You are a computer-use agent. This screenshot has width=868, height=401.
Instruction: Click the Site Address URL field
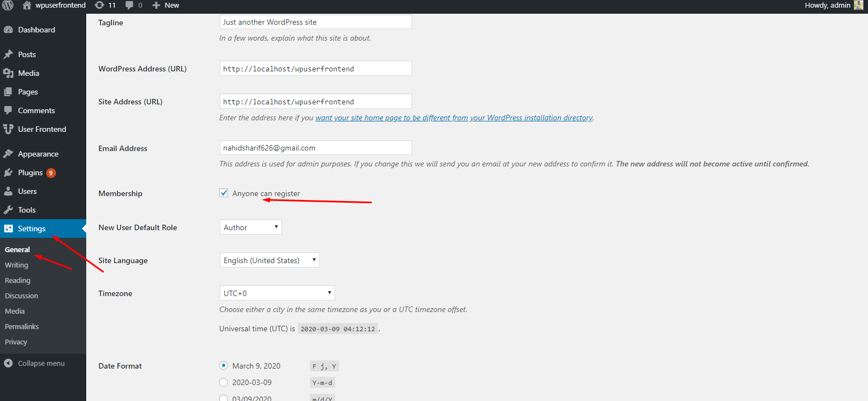315,101
